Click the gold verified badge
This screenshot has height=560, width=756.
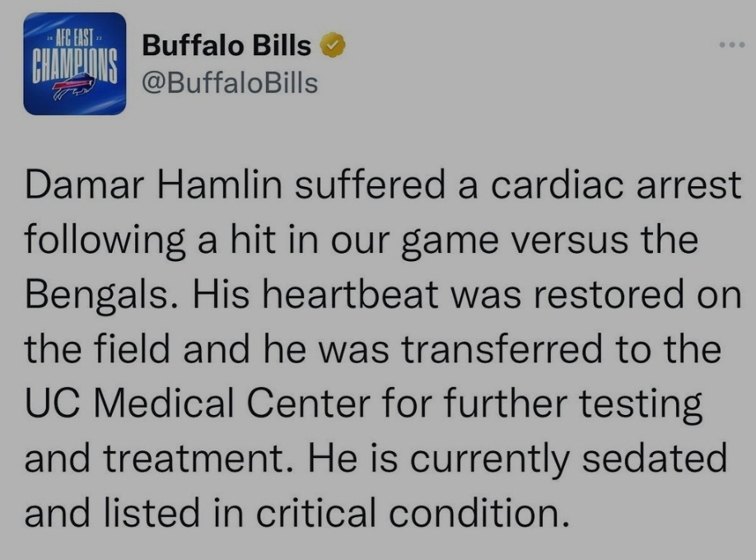click(x=333, y=44)
